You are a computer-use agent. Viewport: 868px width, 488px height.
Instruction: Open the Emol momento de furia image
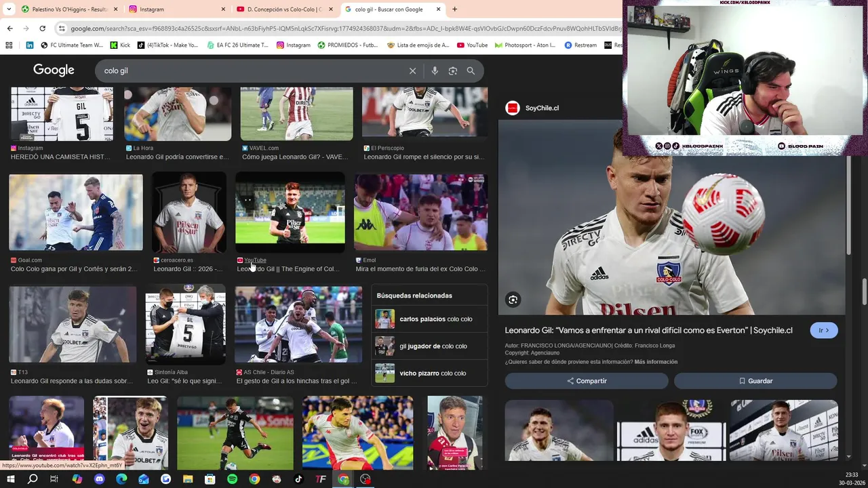420,213
